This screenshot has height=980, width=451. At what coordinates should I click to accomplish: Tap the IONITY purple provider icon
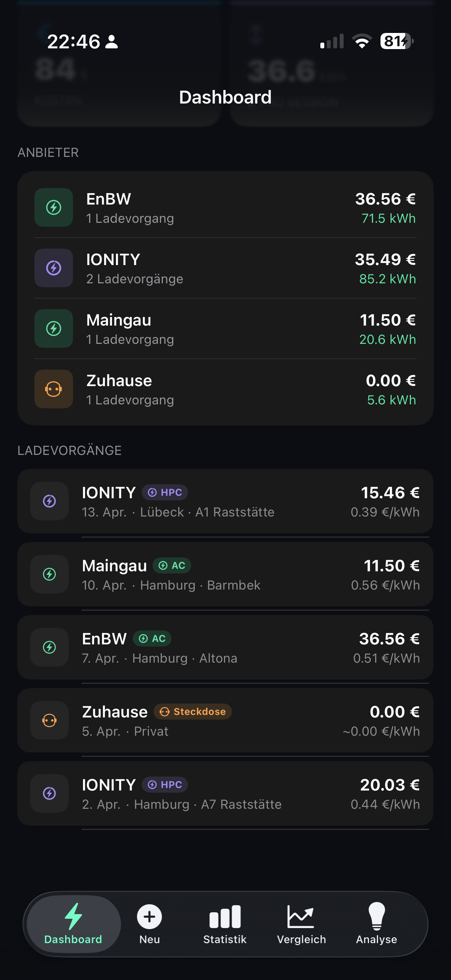[x=54, y=268]
